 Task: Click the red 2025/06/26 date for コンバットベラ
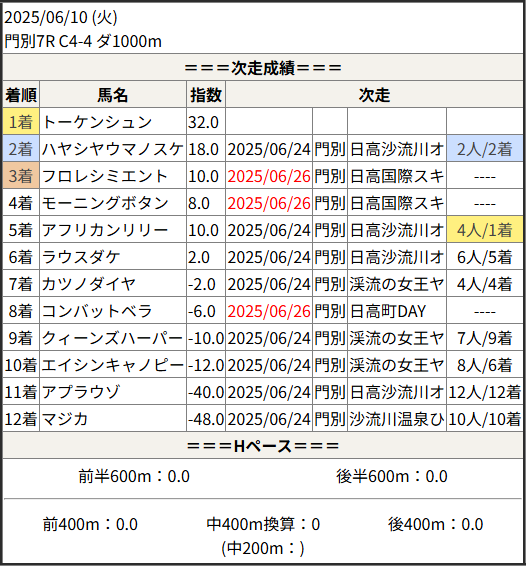pyautogui.click(x=269, y=311)
